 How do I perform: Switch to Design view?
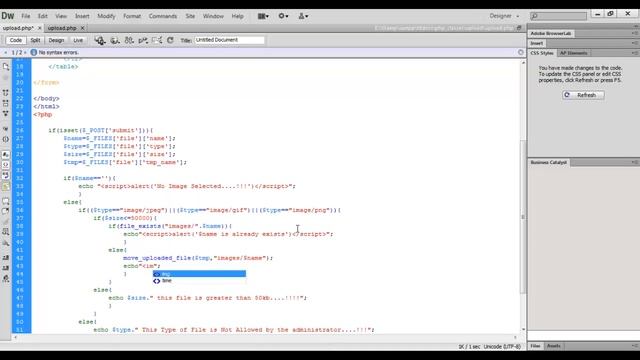56,40
